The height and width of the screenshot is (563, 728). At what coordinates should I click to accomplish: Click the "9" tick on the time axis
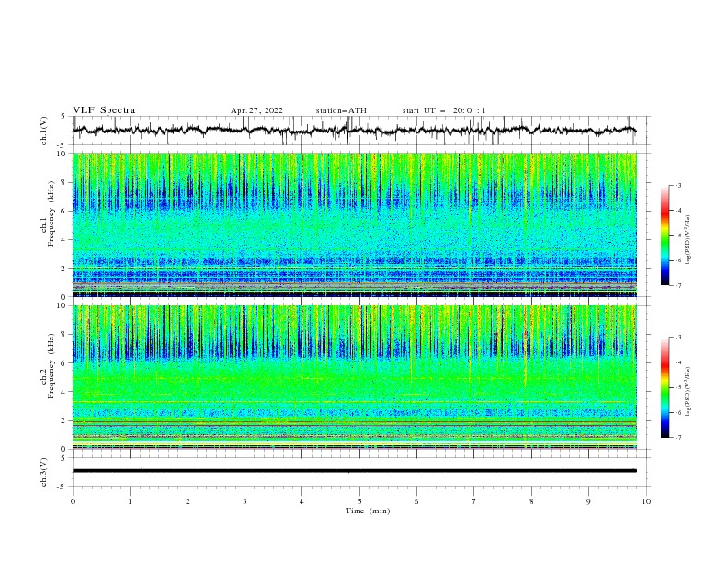coord(588,501)
